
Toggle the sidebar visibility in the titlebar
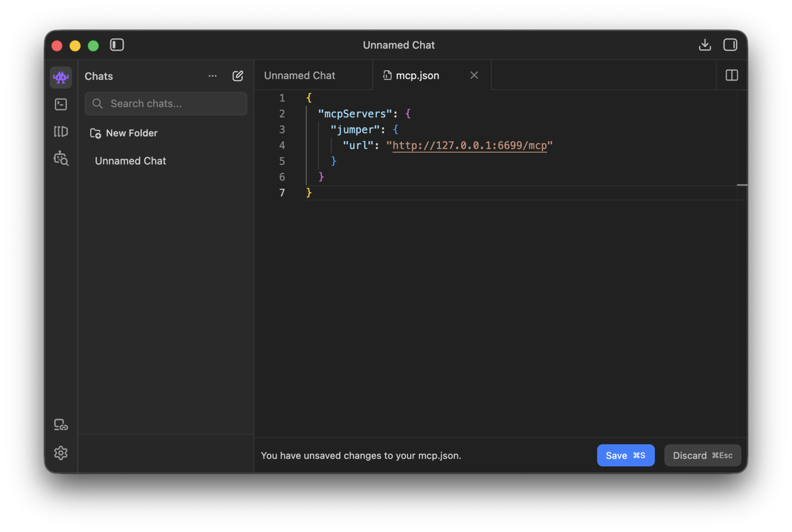point(117,45)
